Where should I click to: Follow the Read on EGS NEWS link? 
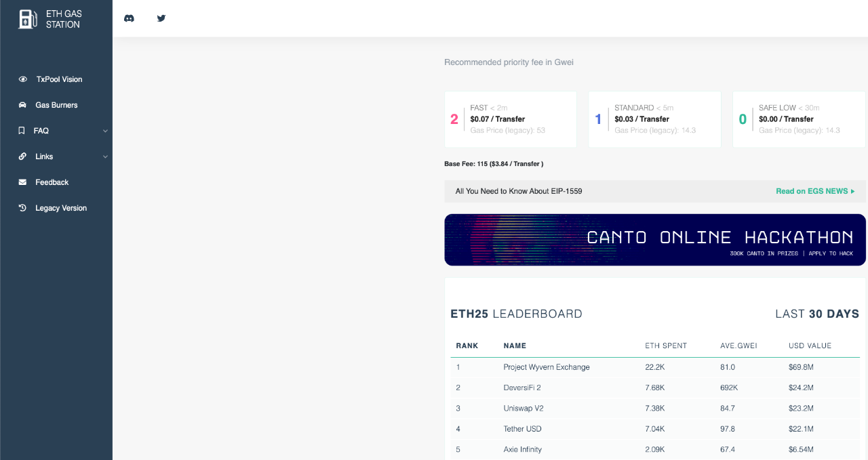pos(815,191)
